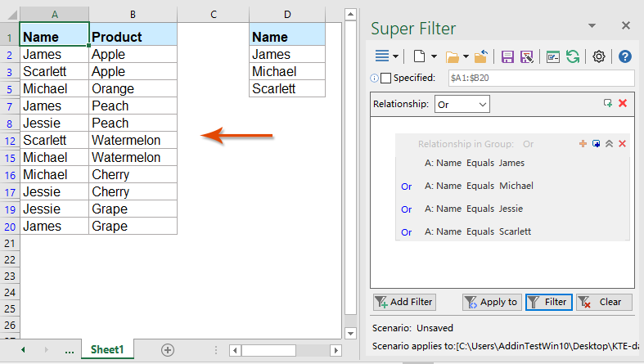Click the add filter group icon beside Relationship
Screen dimensions: 644x364
(608, 104)
